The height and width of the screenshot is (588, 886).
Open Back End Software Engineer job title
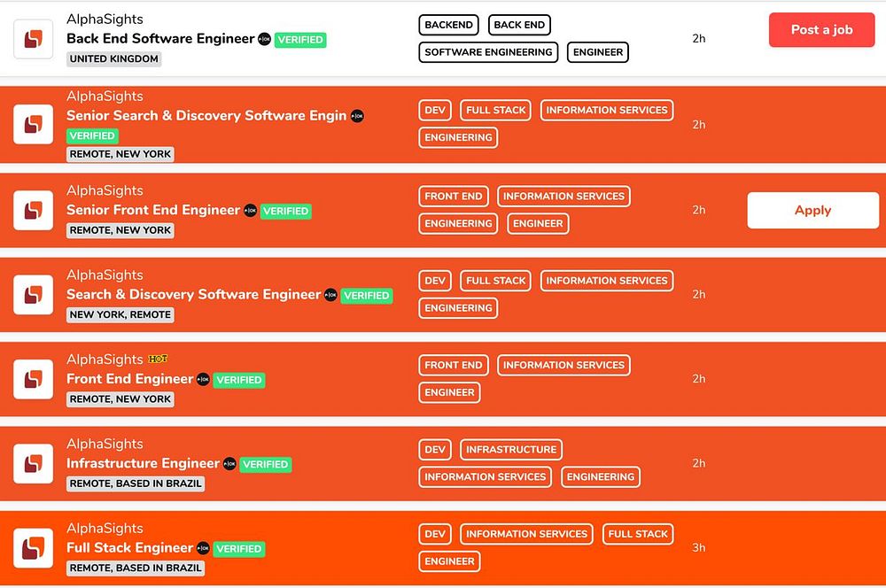(160, 38)
